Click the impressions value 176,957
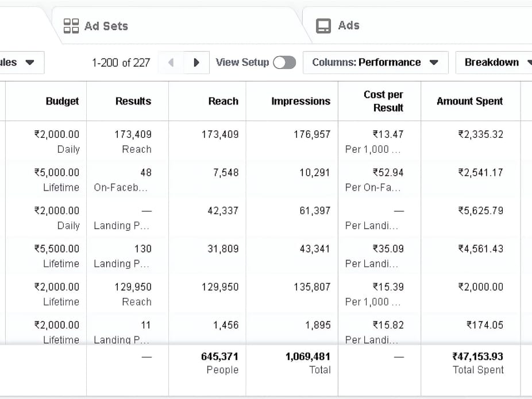Screen dimensions: 532x399 tap(312, 134)
